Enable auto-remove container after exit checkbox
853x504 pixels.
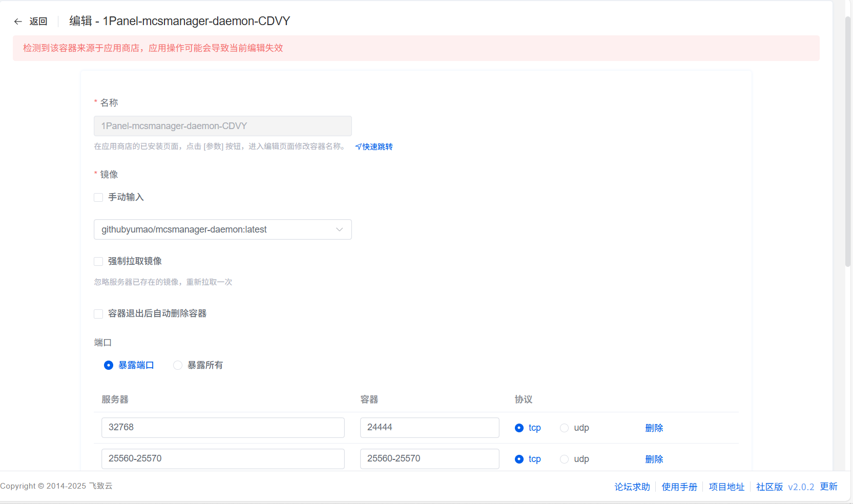pos(98,314)
